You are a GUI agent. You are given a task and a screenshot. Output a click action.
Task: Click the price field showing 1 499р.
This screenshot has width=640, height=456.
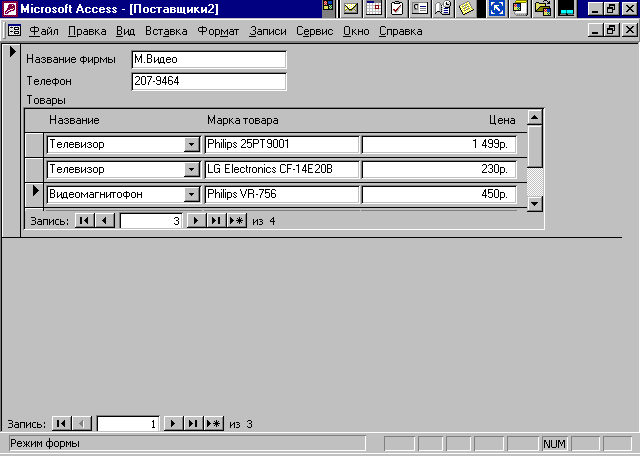[x=439, y=145]
